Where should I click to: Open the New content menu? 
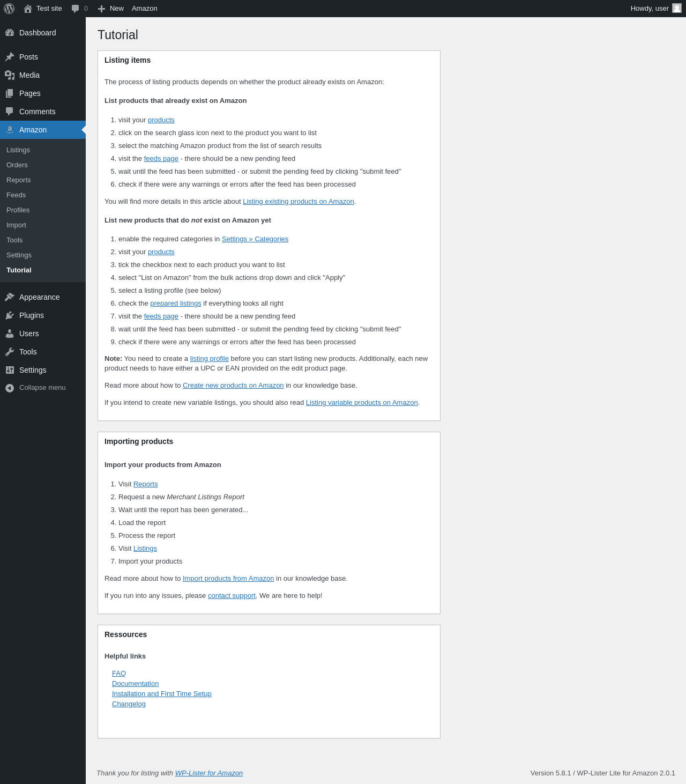(111, 9)
